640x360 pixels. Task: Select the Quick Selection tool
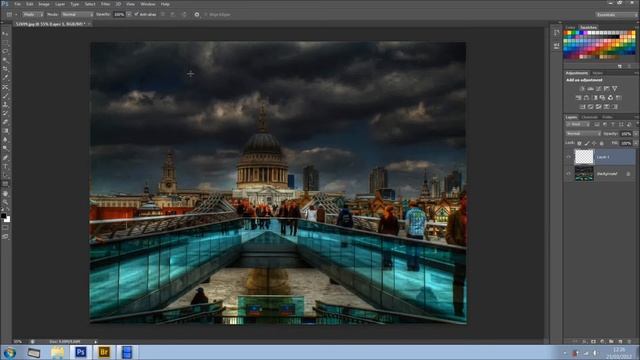point(5,60)
